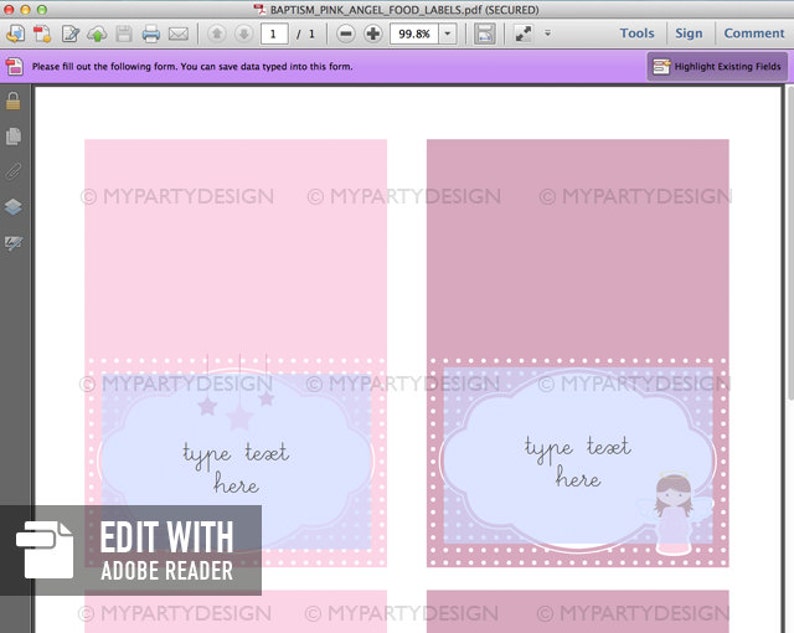Go to next page arrow
Image resolution: width=794 pixels, height=633 pixels.
pos(244,34)
